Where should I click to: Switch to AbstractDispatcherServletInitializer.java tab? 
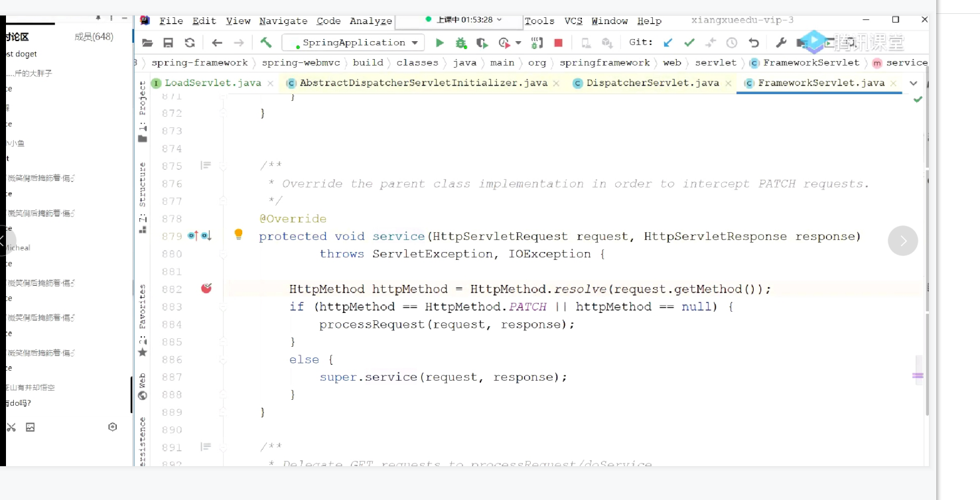click(423, 83)
